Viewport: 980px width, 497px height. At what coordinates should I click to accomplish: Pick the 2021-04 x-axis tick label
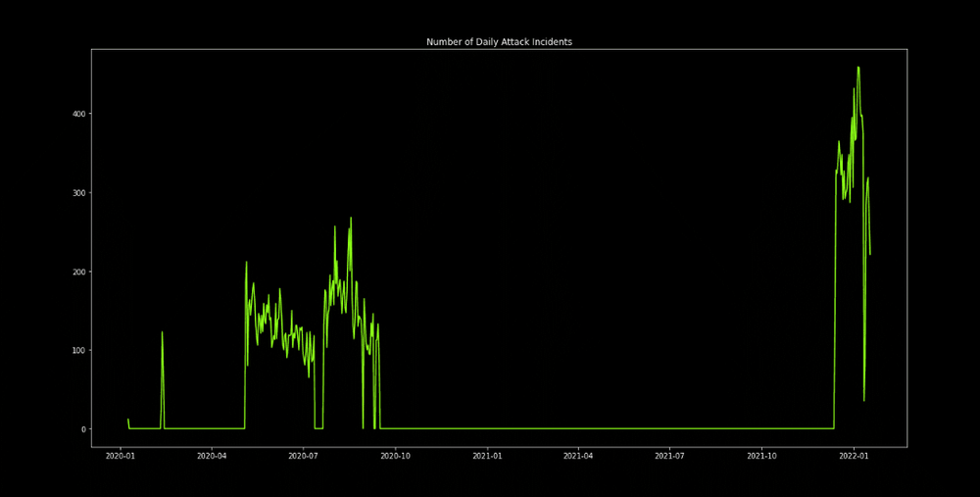pos(577,456)
